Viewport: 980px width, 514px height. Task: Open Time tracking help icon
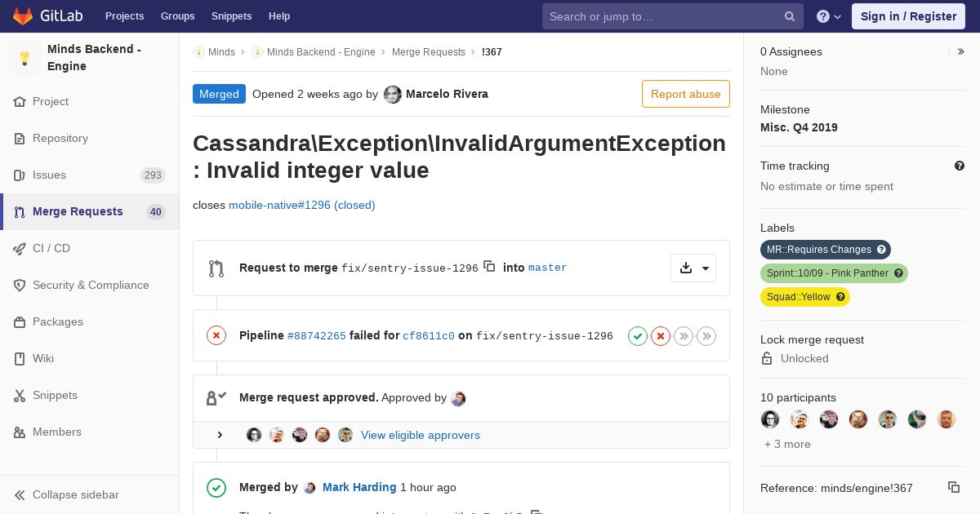point(960,166)
